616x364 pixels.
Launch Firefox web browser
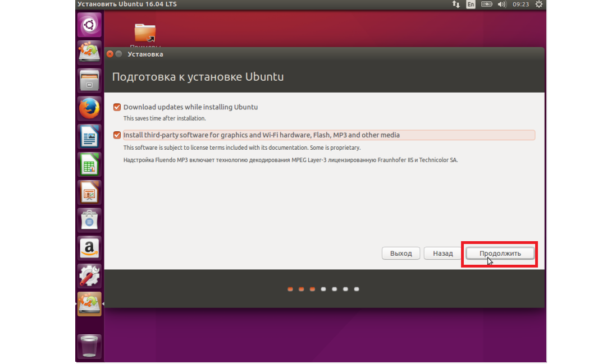(x=89, y=108)
